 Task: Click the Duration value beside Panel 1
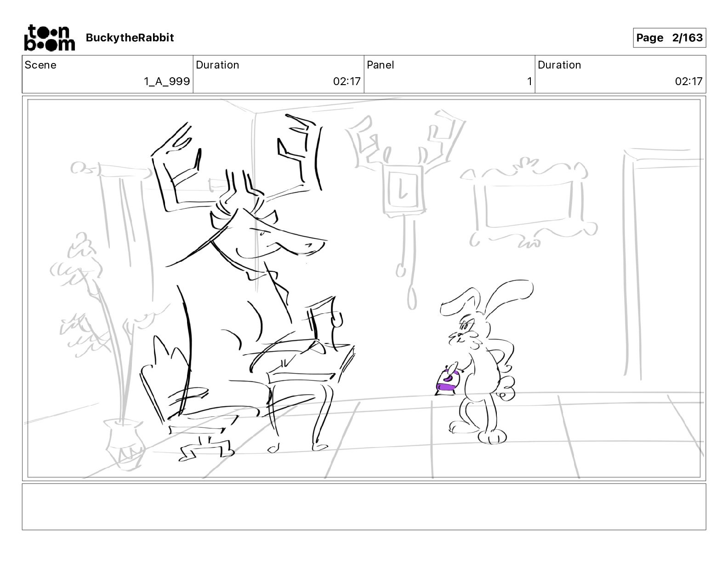click(x=688, y=81)
